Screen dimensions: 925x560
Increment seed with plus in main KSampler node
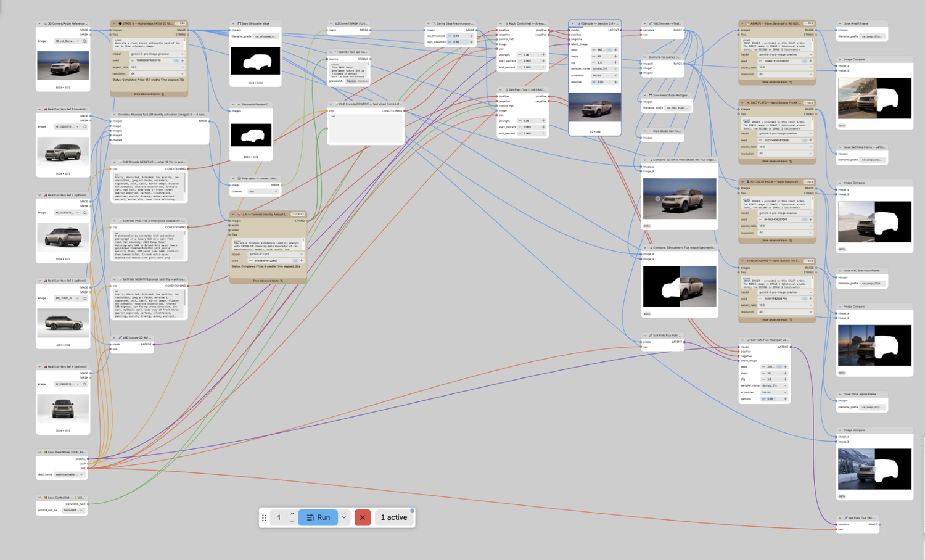(615, 50)
